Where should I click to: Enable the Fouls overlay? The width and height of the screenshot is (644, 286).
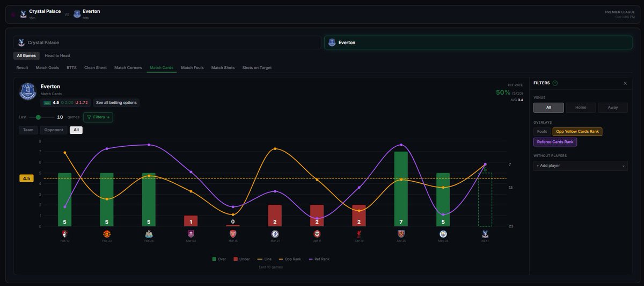pos(542,132)
